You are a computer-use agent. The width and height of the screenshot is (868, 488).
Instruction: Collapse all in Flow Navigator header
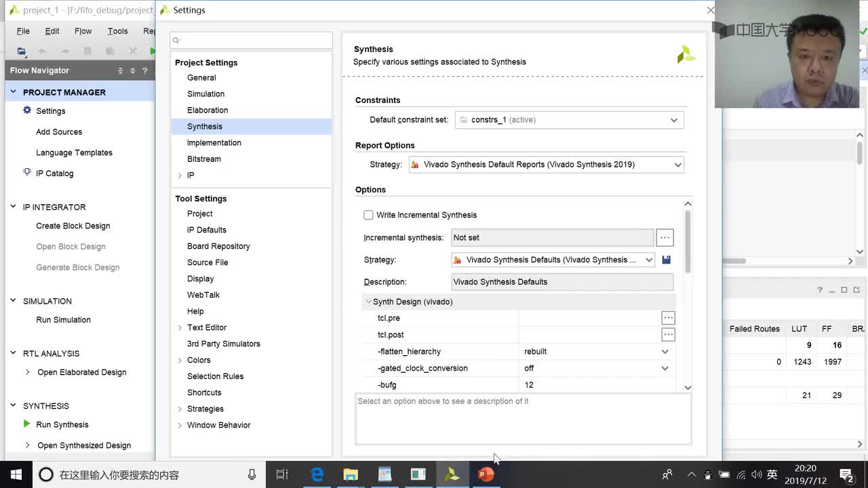pos(121,70)
